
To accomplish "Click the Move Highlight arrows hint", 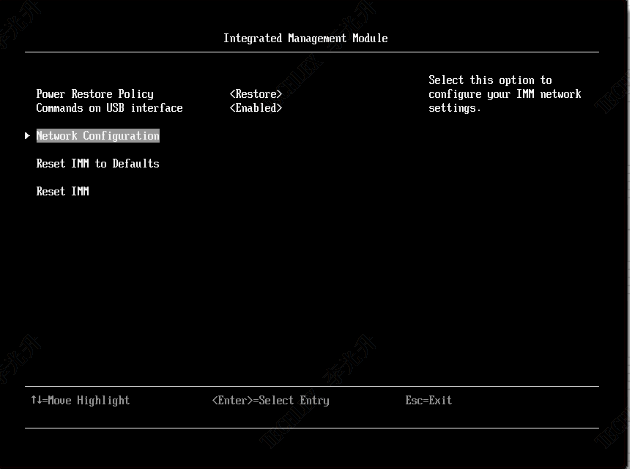I will (x=80, y=400).
